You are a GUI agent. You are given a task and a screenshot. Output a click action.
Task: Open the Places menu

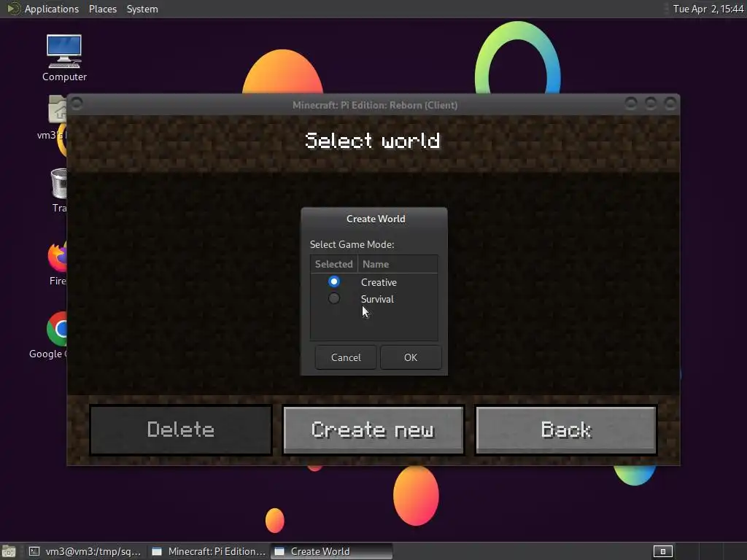[x=102, y=9]
